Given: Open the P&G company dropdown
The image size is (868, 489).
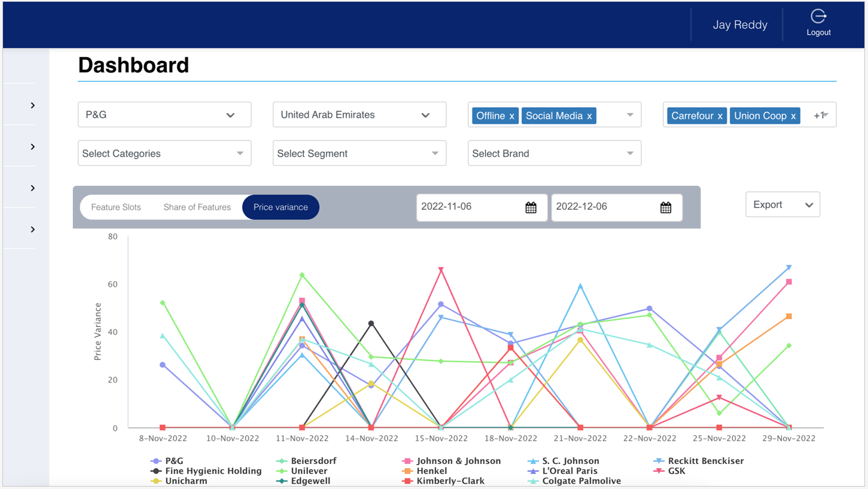Looking at the screenshot, I should click(165, 115).
